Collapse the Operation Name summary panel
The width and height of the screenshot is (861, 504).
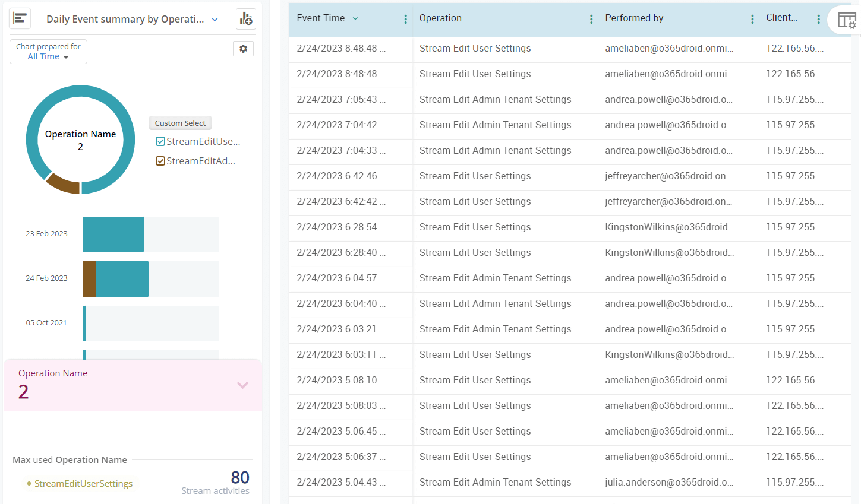pyautogui.click(x=242, y=385)
